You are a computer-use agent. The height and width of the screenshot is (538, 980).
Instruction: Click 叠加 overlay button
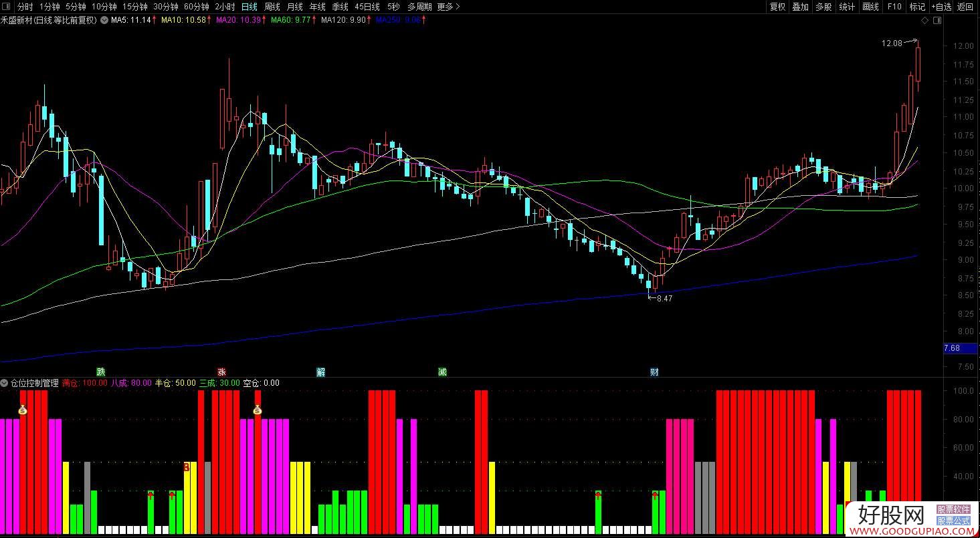(x=800, y=7)
